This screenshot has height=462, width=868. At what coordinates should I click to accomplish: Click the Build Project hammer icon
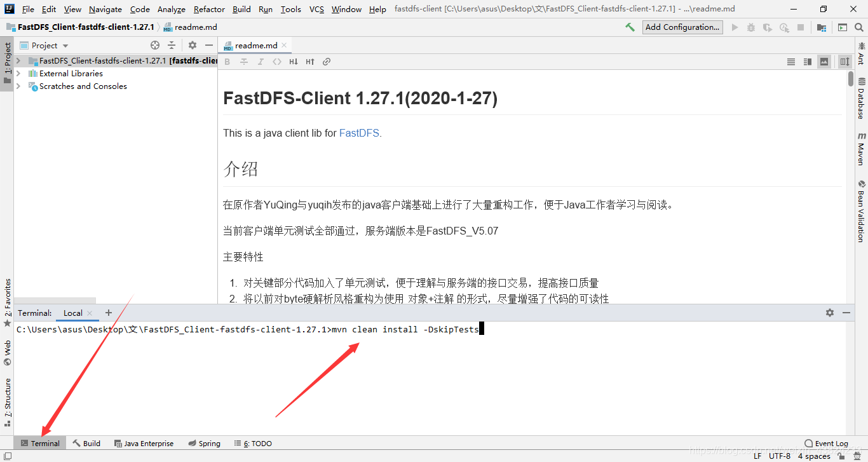[630, 27]
